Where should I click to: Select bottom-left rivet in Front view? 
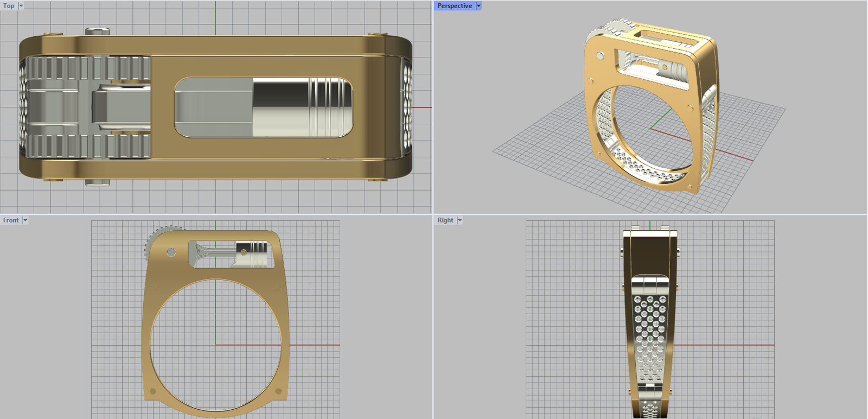point(153,391)
